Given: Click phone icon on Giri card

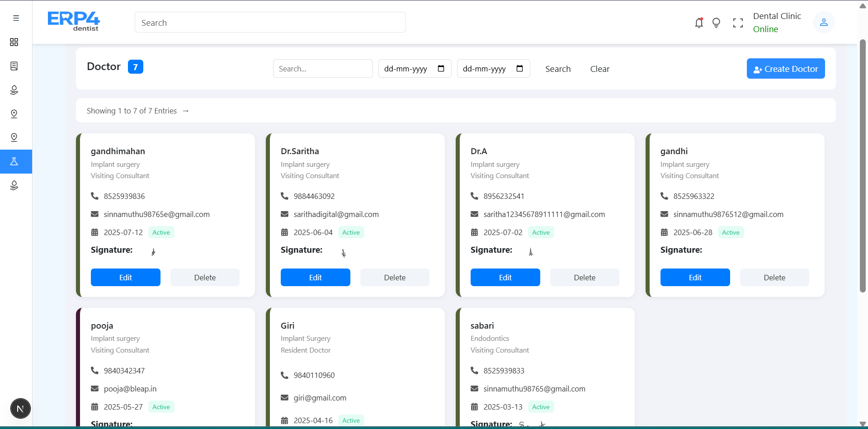Looking at the screenshot, I should click(x=284, y=375).
